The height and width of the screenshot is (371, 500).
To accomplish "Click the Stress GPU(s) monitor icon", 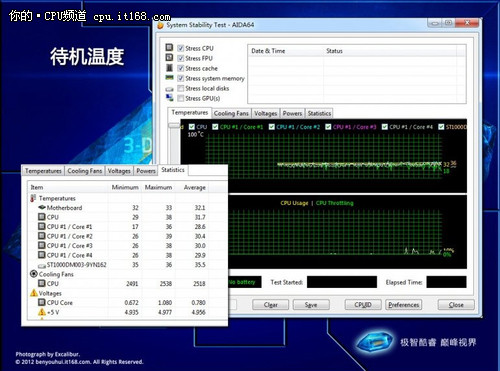I will tap(169, 98).
